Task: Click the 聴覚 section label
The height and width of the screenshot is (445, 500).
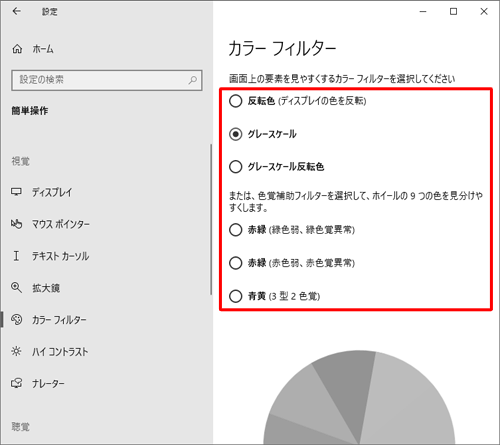Action: click(x=21, y=426)
